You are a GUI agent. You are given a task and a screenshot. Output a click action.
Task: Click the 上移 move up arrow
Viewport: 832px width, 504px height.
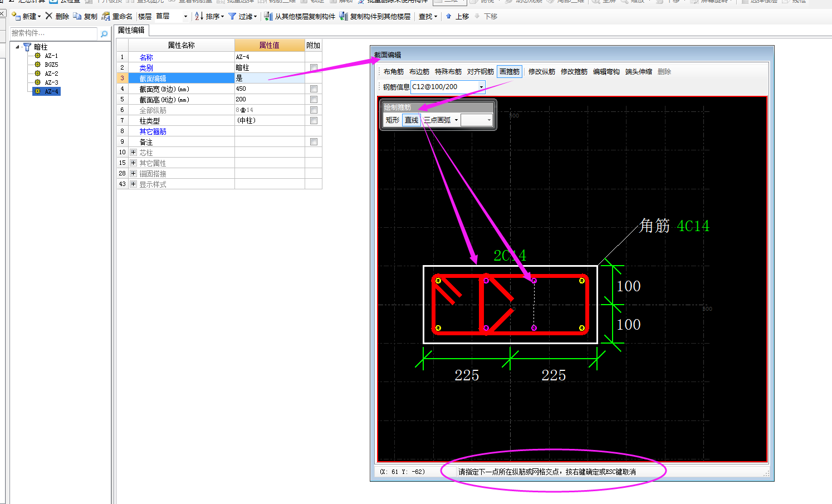tap(448, 16)
